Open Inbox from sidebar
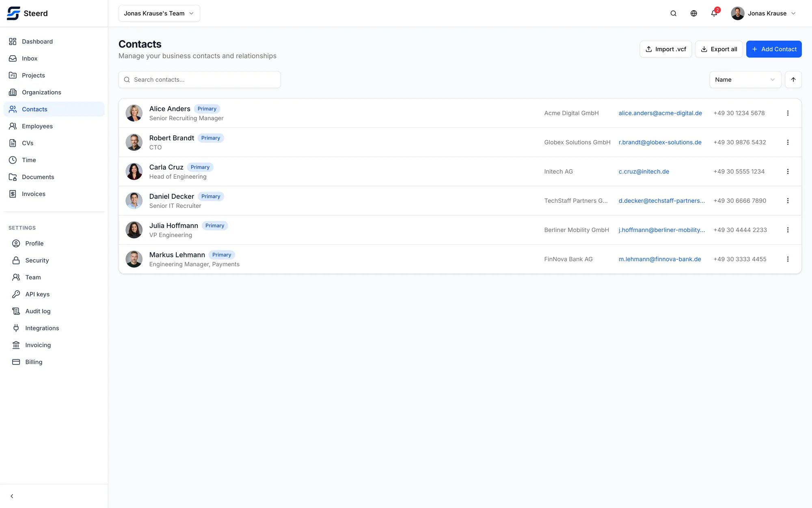 (54, 59)
